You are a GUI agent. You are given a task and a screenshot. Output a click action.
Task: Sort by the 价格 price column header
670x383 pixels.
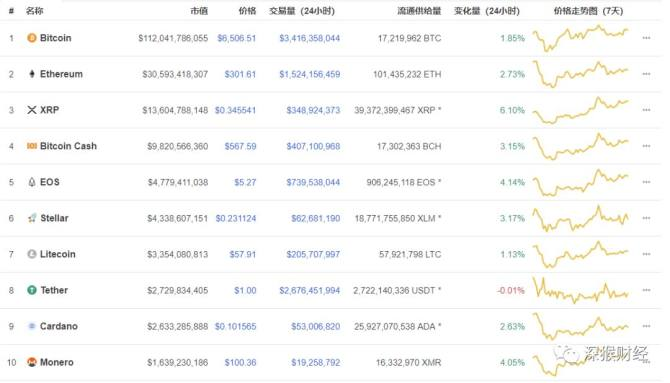click(x=247, y=11)
